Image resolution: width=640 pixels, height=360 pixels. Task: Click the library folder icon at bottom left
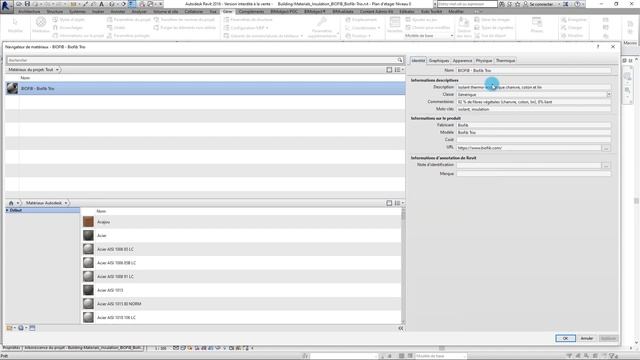(10, 328)
